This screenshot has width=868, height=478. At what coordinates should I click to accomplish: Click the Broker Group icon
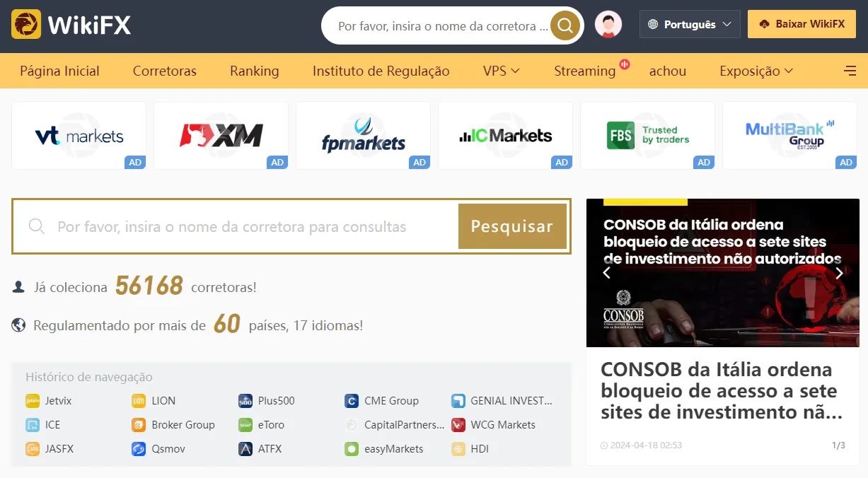tap(139, 425)
